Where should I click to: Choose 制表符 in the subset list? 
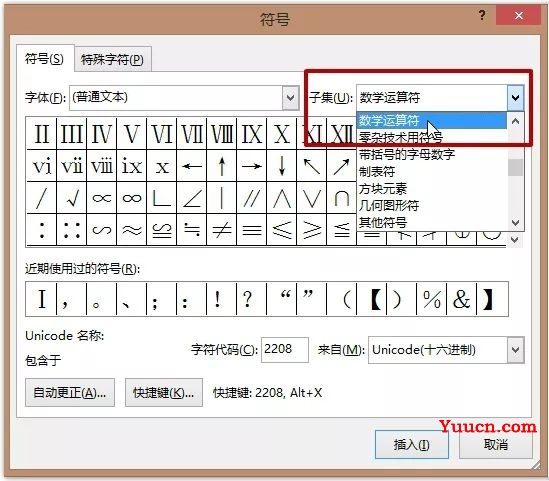(x=431, y=171)
